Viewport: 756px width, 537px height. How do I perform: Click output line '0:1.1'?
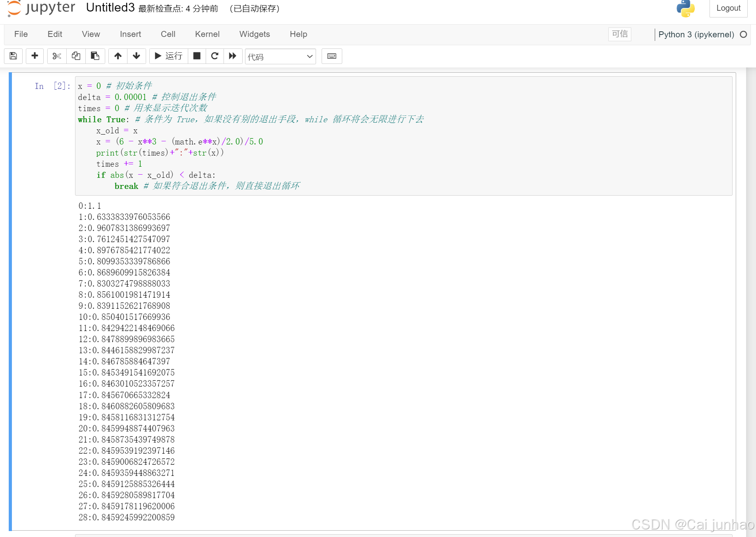coord(90,206)
